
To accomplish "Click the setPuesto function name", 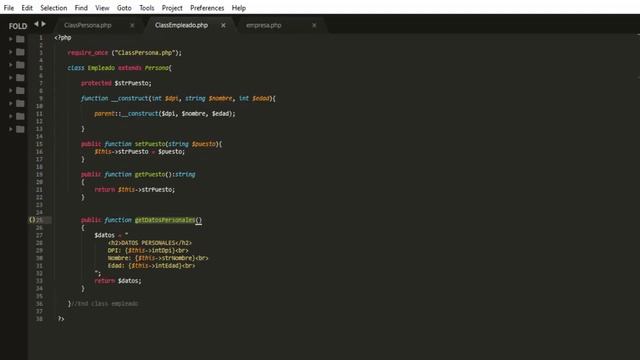I will click(150, 144).
